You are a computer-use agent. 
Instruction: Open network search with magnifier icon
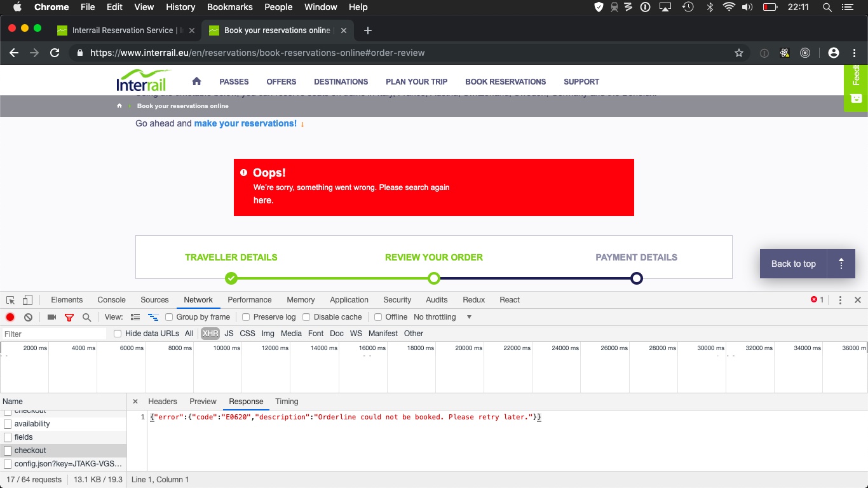click(x=86, y=317)
